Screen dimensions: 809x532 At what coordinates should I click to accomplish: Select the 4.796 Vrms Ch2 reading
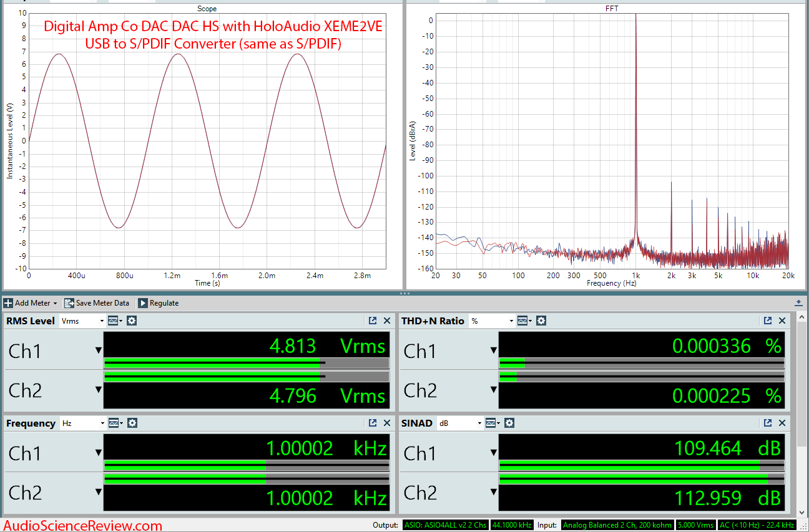(x=327, y=396)
